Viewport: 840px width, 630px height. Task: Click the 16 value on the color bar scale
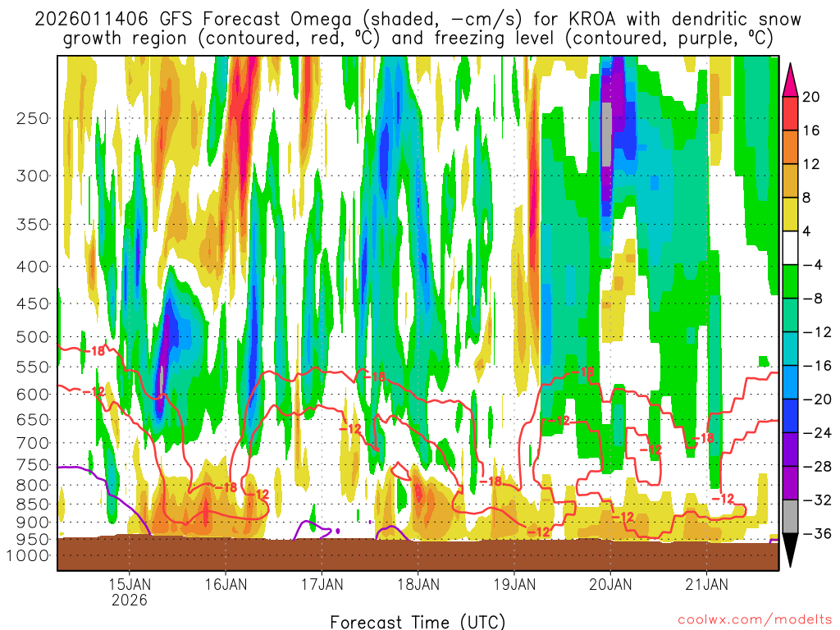point(811,130)
